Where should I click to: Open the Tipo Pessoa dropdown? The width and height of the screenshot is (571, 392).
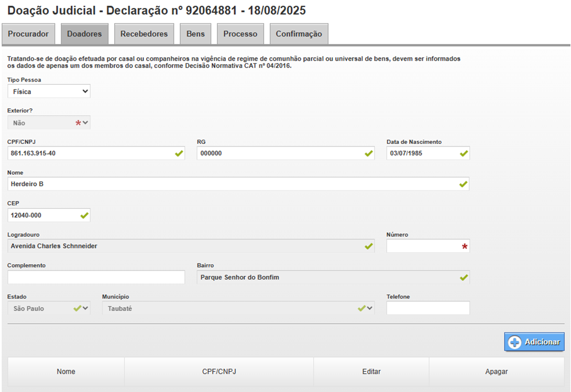[49, 92]
